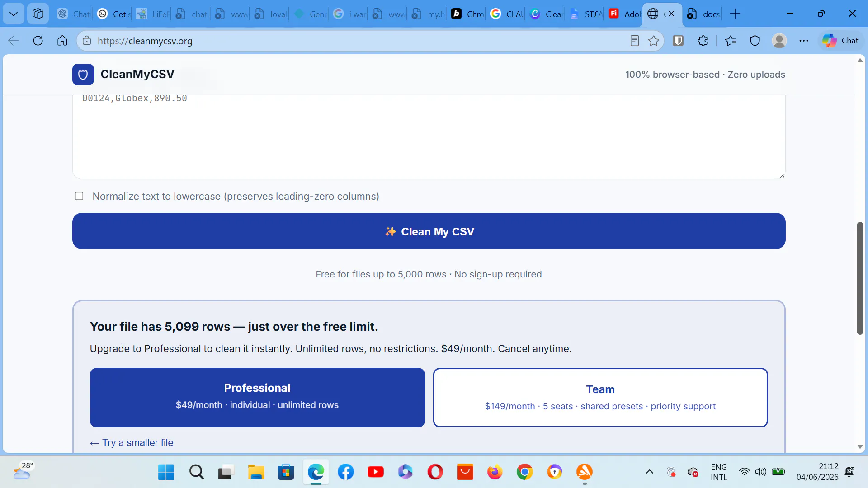The width and height of the screenshot is (868, 488).
Task: Open the Copilot Chat button
Action: click(840, 41)
